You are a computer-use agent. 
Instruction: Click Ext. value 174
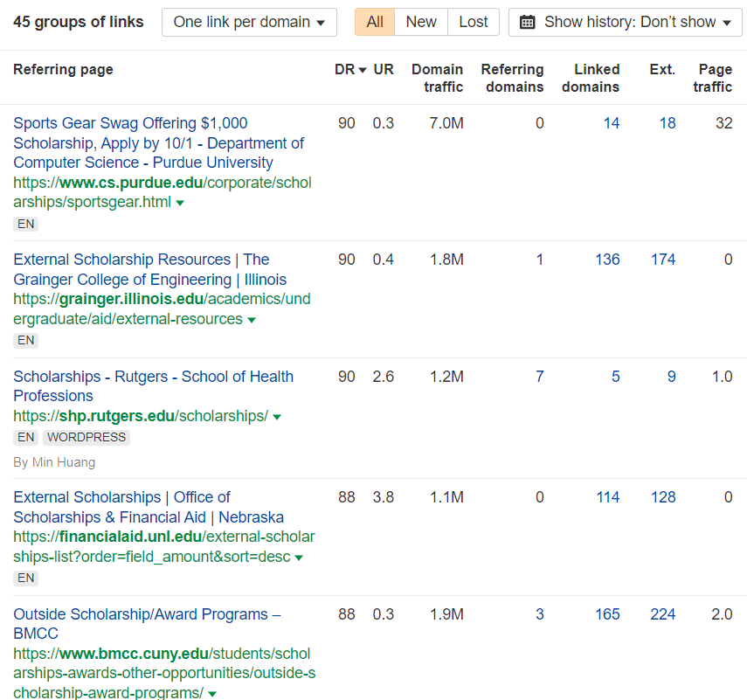pos(663,260)
